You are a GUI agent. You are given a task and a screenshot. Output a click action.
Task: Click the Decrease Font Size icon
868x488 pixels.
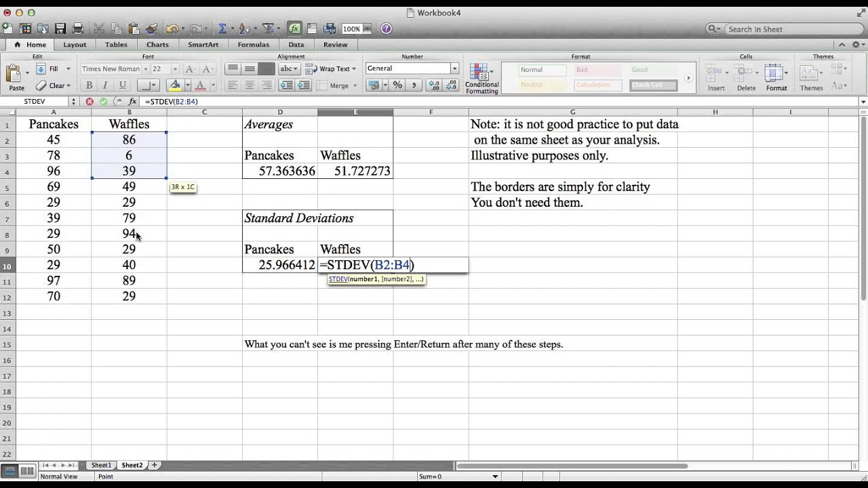pyautogui.click(x=208, y=69)
